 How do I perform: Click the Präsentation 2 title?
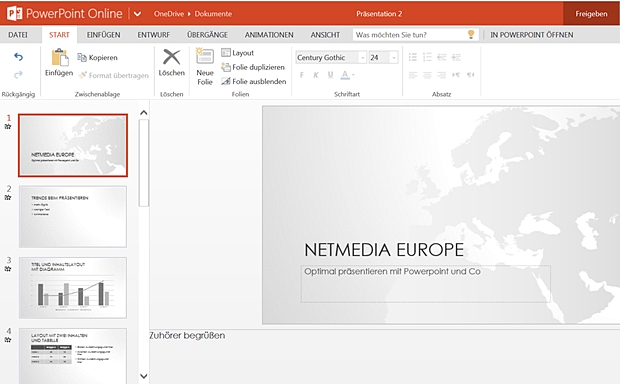coord(379,14)
